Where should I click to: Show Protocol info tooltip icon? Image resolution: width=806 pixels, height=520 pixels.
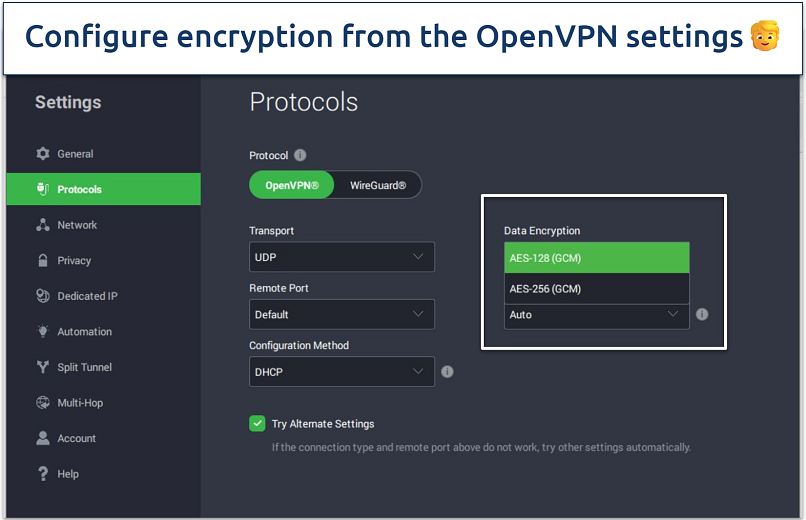(x=300, y=155)
